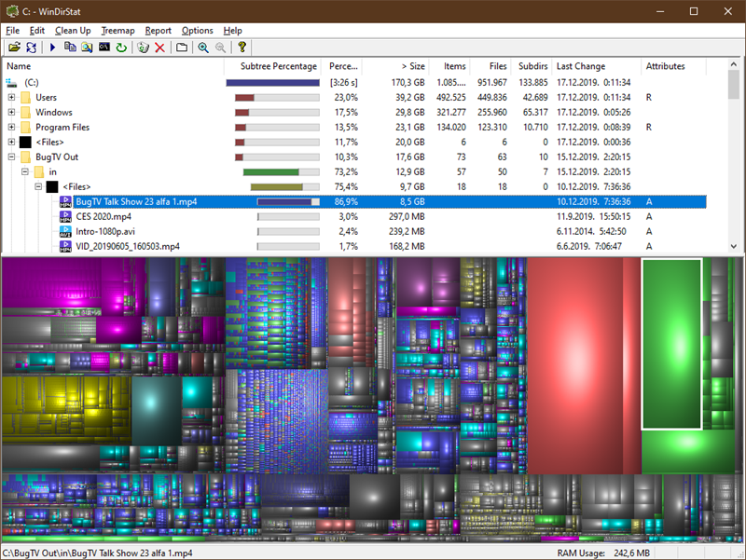Select the CES 2020.mp4 file row
This screenshot has width=746, height=560.
pos(104,216)
